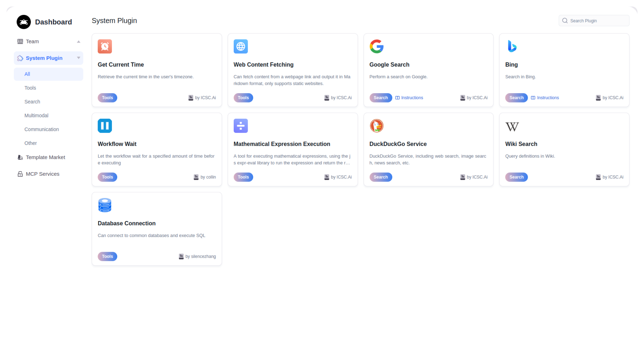Expand the Team menu arrow
The image size is (644, 362).
pos(78,42)
